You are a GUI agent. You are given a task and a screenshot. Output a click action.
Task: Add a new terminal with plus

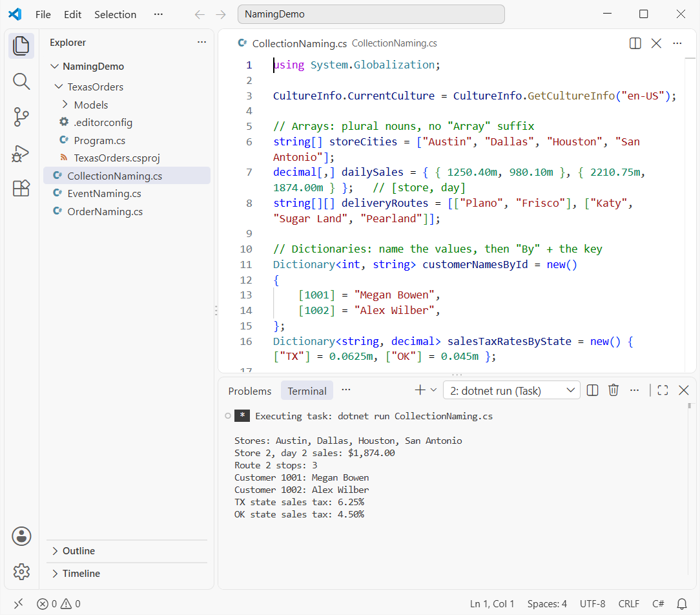pos(420,390)
